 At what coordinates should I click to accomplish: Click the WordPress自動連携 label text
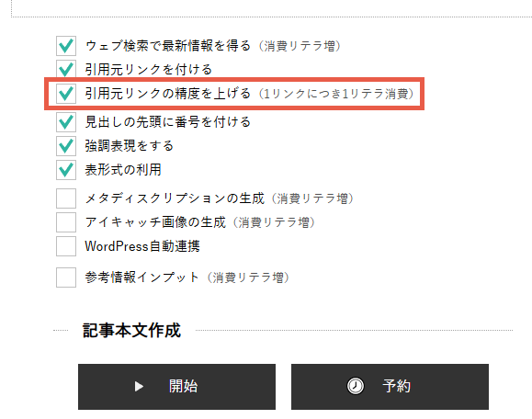[142, 246]
